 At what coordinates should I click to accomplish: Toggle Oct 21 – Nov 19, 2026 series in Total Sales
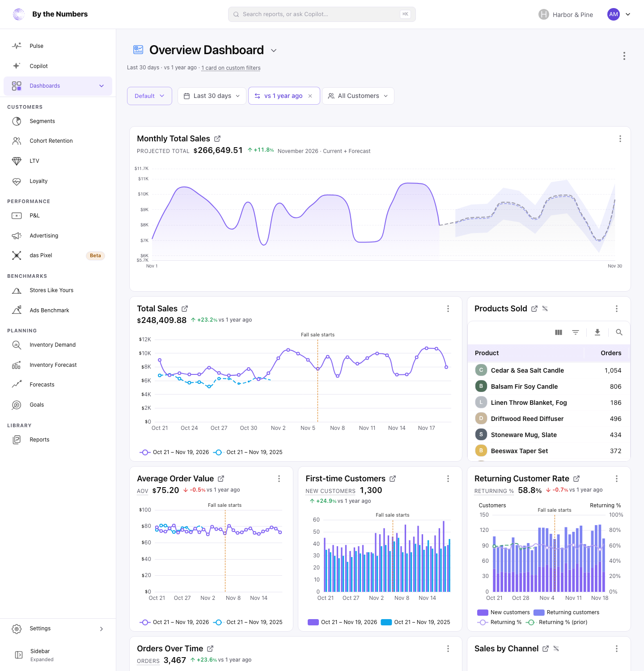[x=174, y=452]
